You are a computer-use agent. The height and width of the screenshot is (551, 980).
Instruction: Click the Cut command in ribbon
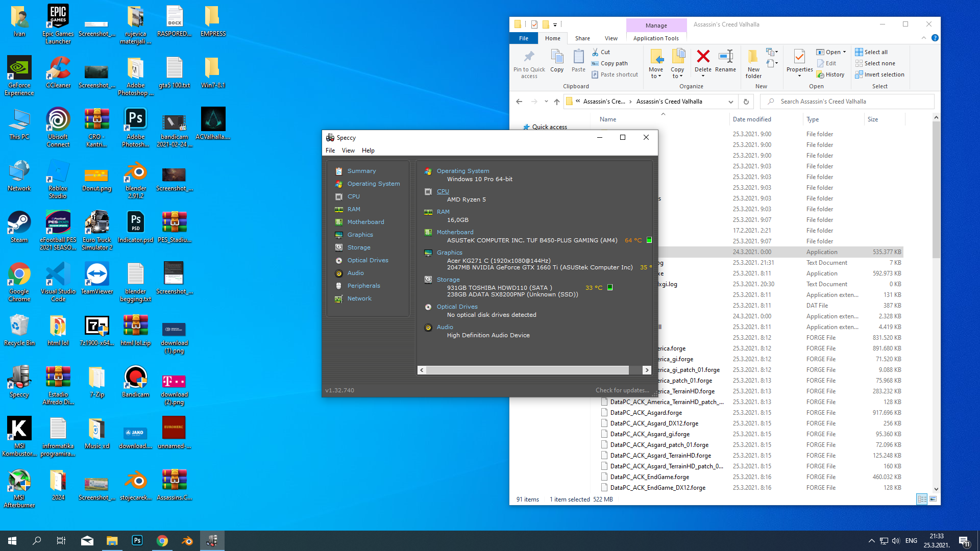click(x=601, y=52)
